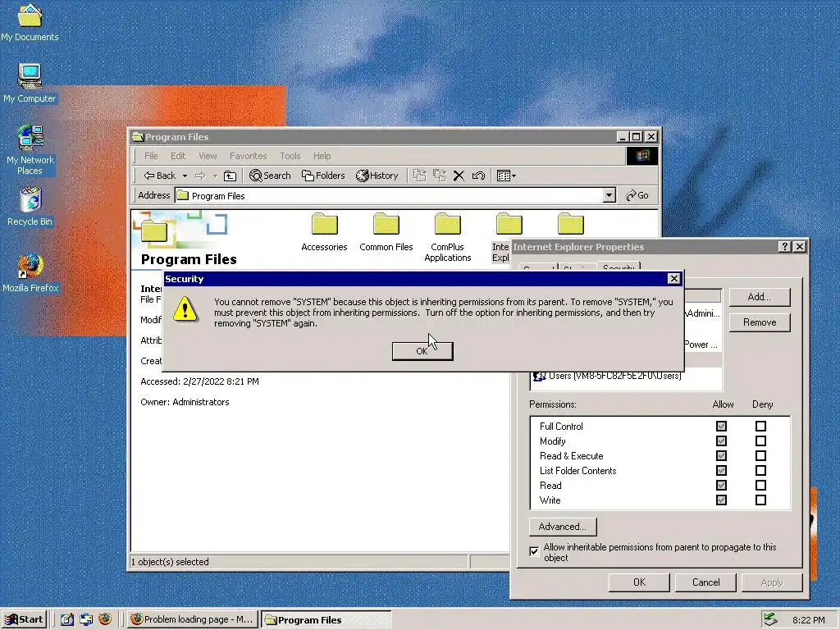Click the Go button beside address bar

(637, 195)
